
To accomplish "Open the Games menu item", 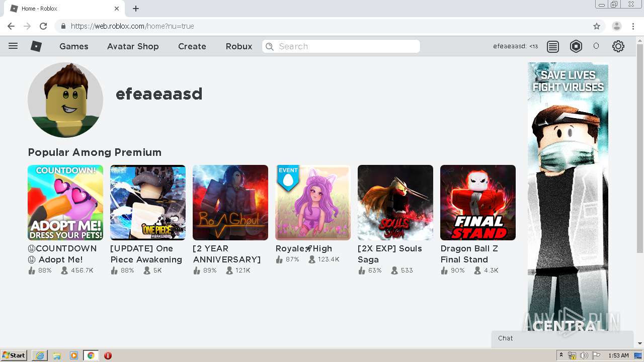I will tap(74, 46).
